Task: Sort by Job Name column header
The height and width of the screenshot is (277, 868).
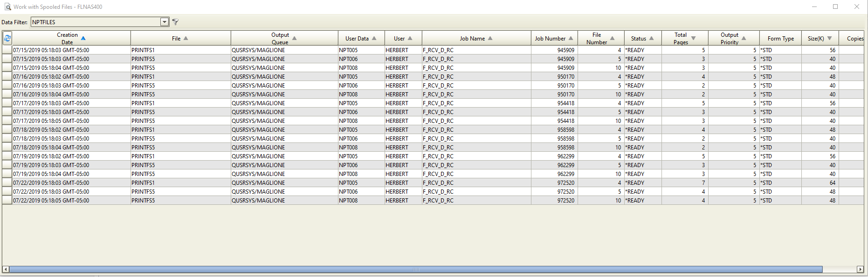Action: [x=476, y=38]
